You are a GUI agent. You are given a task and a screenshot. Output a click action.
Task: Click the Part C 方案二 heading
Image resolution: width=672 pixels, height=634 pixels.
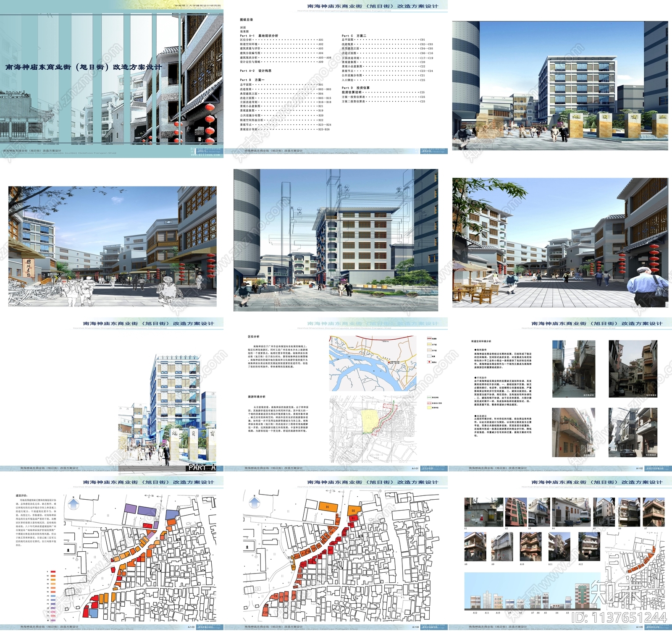(x=354, y=36)
